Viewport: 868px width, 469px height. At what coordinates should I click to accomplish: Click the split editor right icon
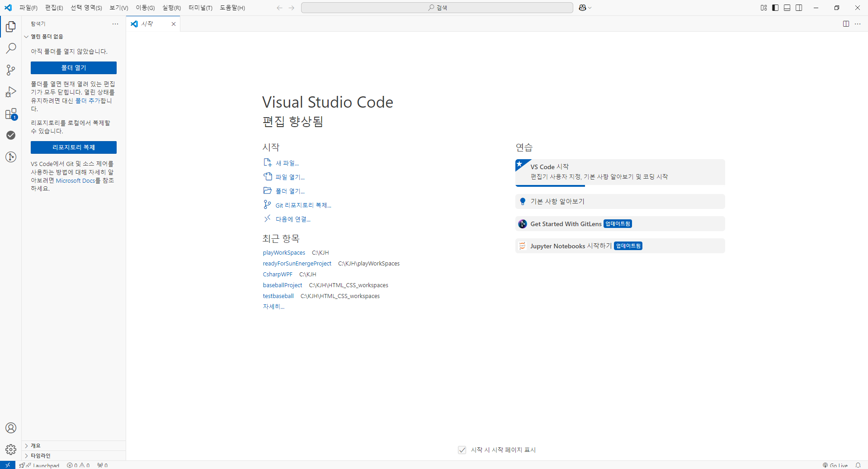coord(846,24)
